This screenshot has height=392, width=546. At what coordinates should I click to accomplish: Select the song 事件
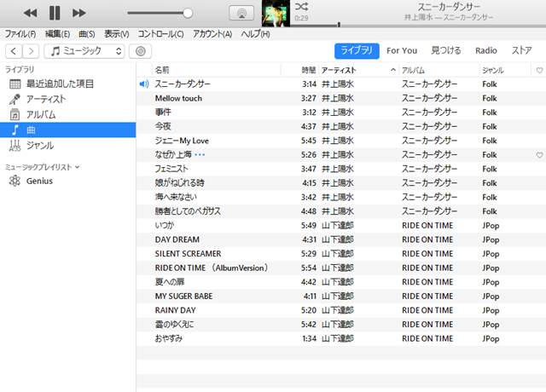163,112
